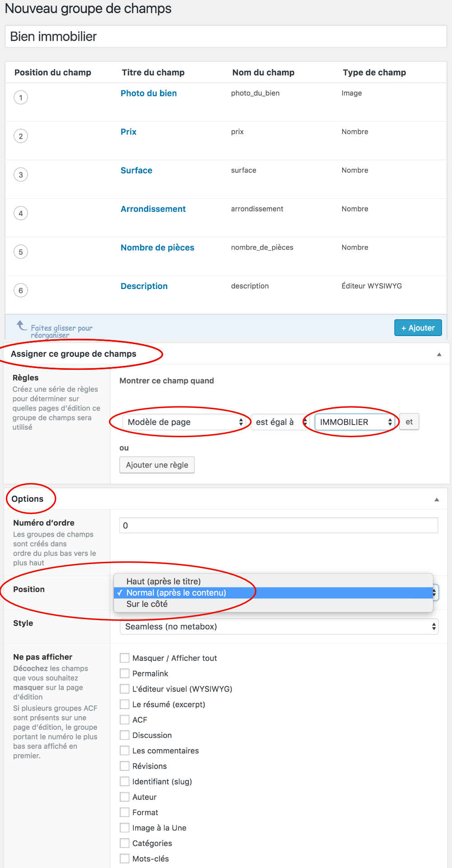The width and height of the screenshot is (452, 868).
Task: Open the Style dropdown showing 'Seamless (no metabox)'
Action: click(x=278, y=626)
